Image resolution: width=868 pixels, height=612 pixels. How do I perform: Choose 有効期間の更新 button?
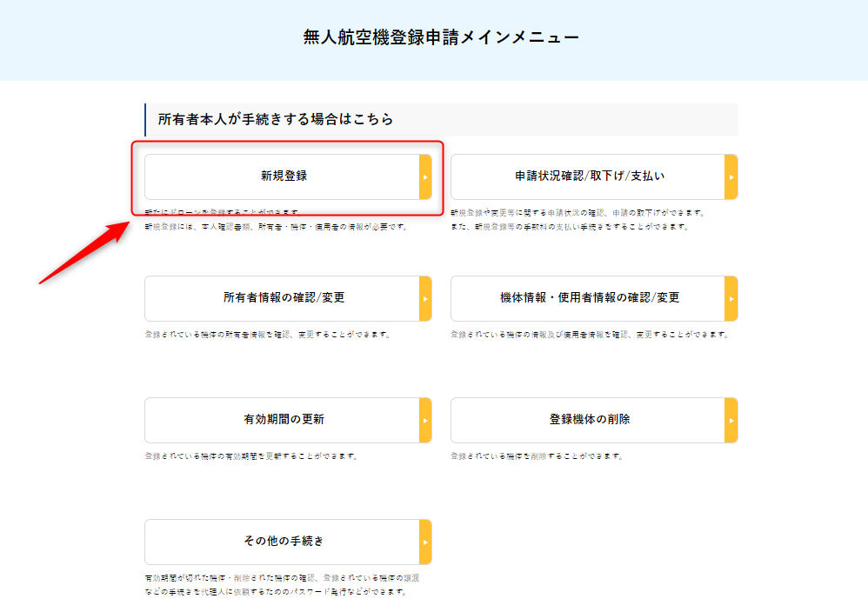coord(284,420)
